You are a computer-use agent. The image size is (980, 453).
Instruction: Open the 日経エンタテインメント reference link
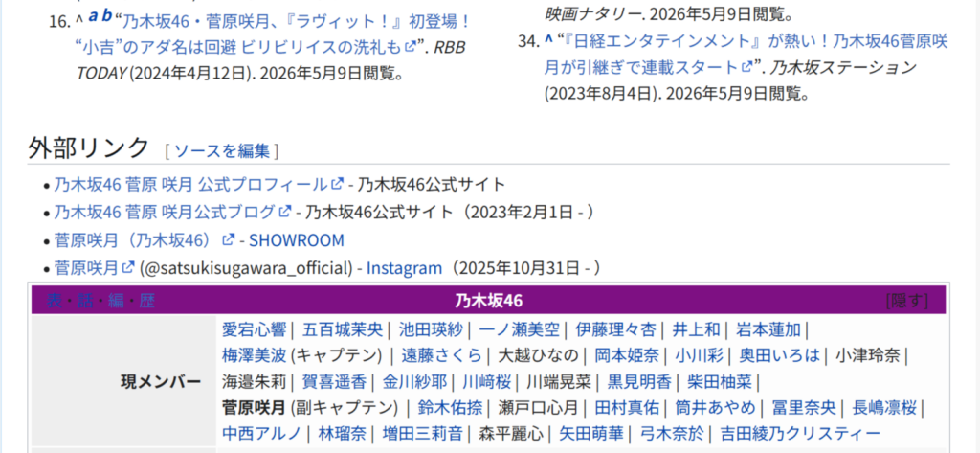(746, 54)
